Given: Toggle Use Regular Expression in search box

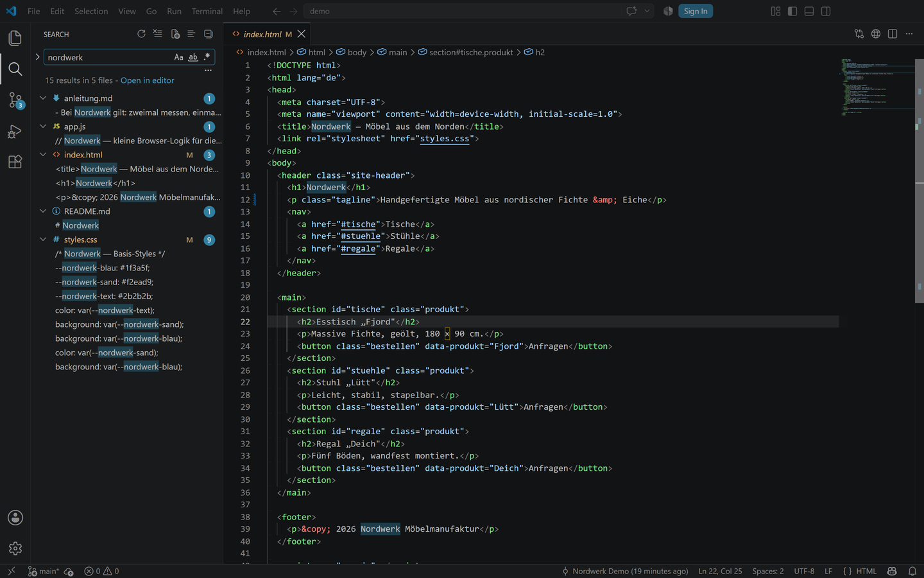Looking at the screenshot, I should click(x=207, y=57).
